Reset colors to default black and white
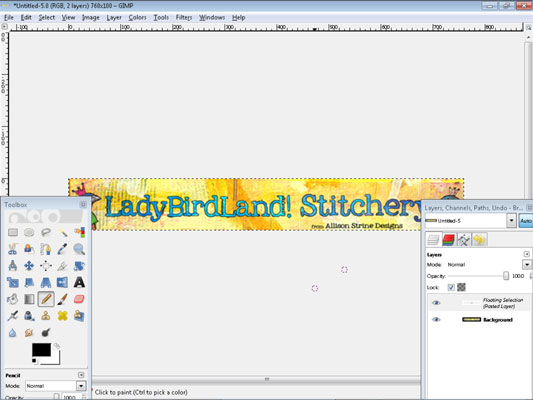Viewport: 533px width, 400px height. coord(34,361)
